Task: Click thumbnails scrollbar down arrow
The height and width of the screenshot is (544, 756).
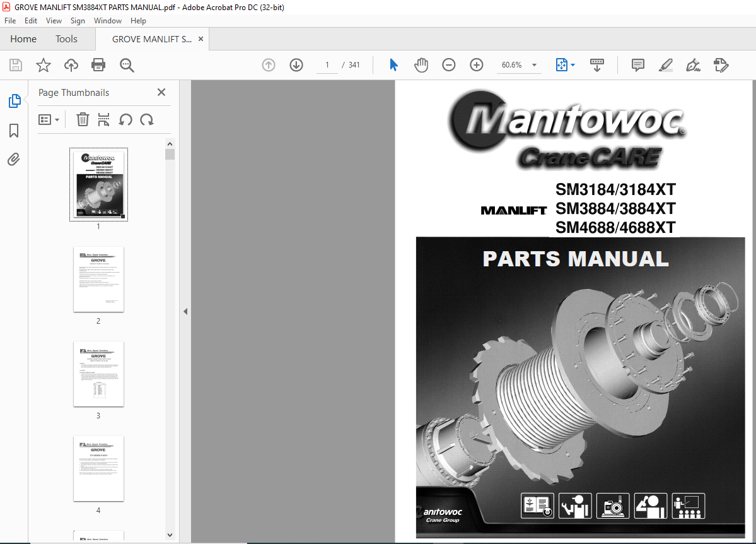Action: pyautogui.click(x=170, y=535)
